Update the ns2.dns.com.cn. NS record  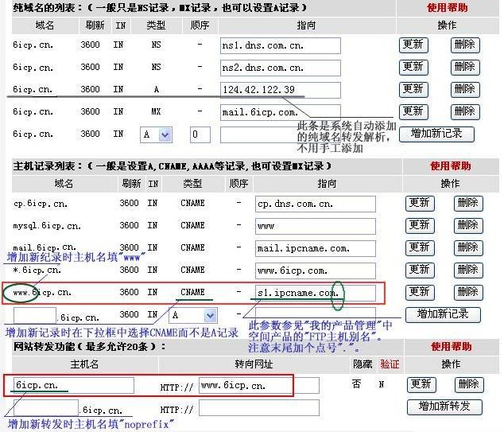(x=413, y=68)
